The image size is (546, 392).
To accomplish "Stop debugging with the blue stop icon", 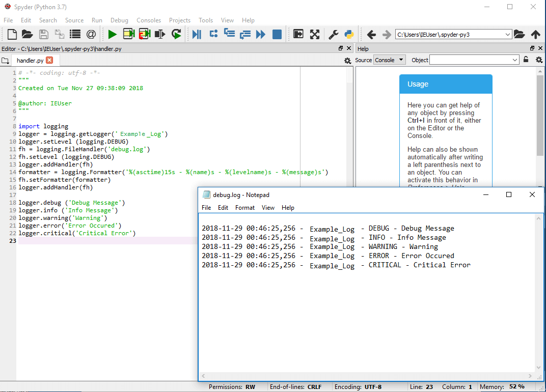I will pos(277,34).
